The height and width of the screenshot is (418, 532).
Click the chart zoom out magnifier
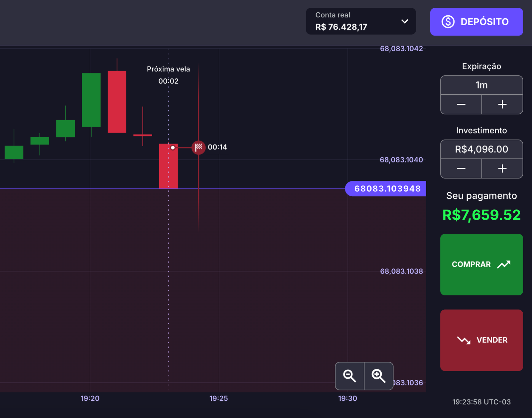[349, 376]
